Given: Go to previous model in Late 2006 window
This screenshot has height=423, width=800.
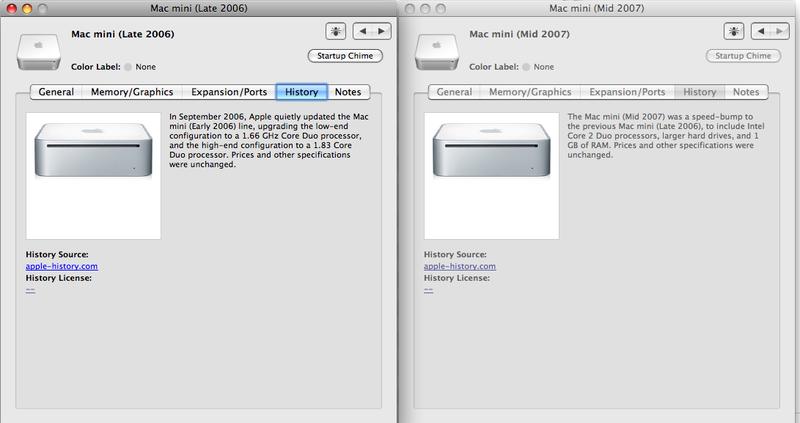Looking at the screenshot, I should click(x=363, y=32).
